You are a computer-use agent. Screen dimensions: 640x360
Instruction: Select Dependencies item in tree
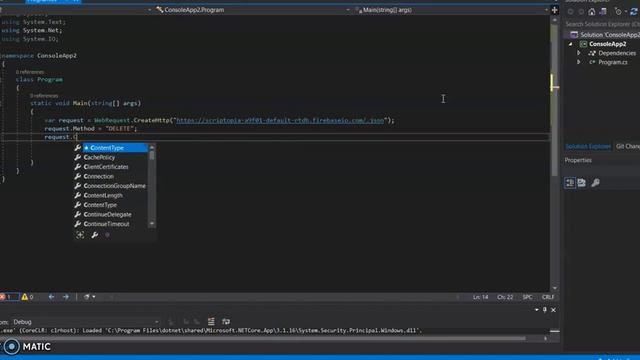(x=617, y=53)
